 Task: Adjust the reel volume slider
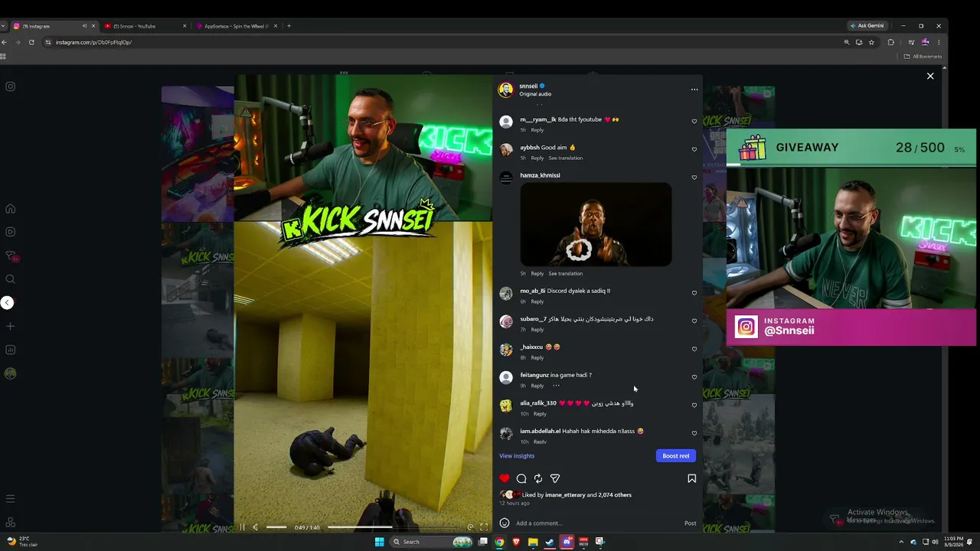point(276,527)
